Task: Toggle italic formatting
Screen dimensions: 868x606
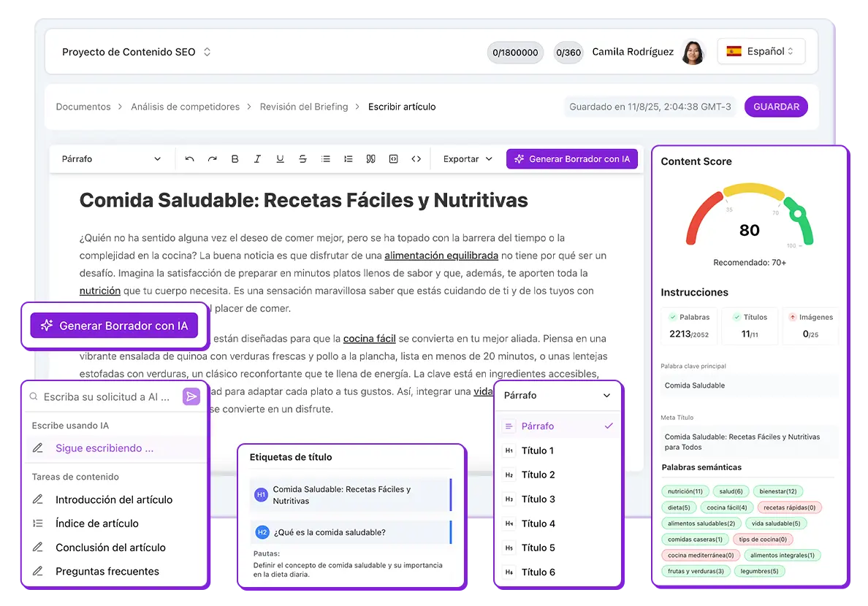Action: tap(257, 159)
